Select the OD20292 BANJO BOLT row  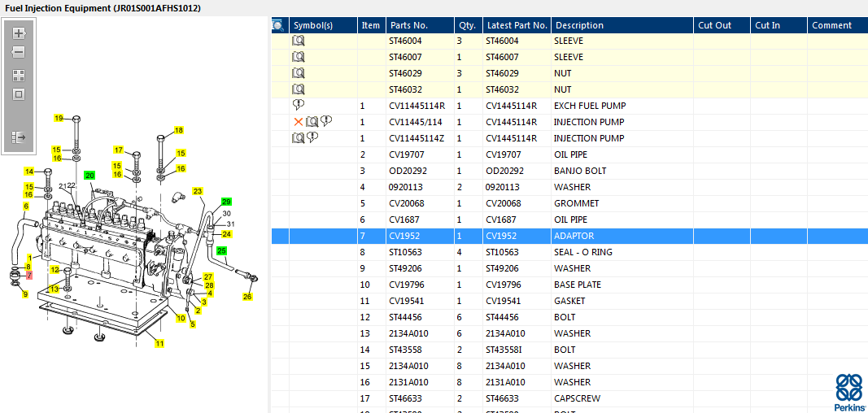(569, 171)
